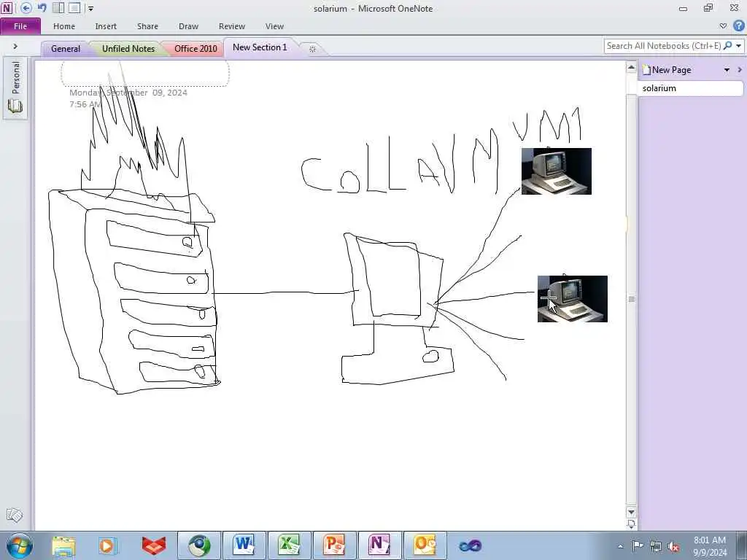Open Customize Quick Access Toolbar dropdown
Image resolution: width=747 pixels, height=560 pixels.
pos(90,9)
